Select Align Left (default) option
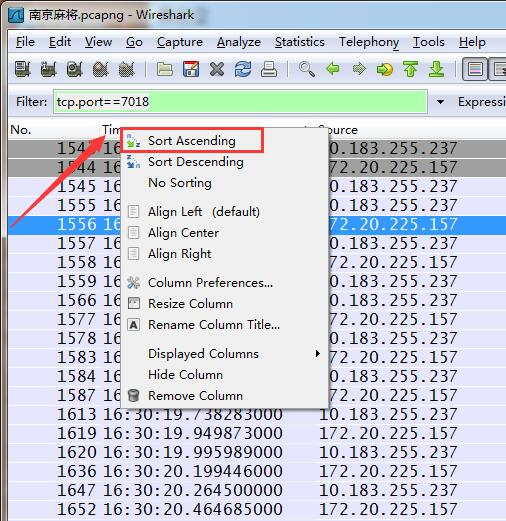Viewport: 506px width, 521px height. (x=204, y=212)
